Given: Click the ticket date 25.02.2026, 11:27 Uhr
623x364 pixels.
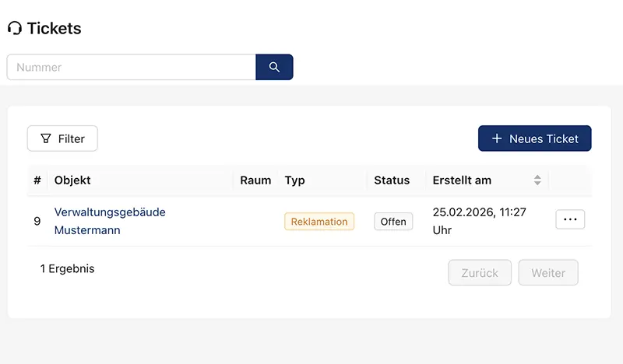Looking at the screenshot, I should pyautogui.click(x=480, y=221).
